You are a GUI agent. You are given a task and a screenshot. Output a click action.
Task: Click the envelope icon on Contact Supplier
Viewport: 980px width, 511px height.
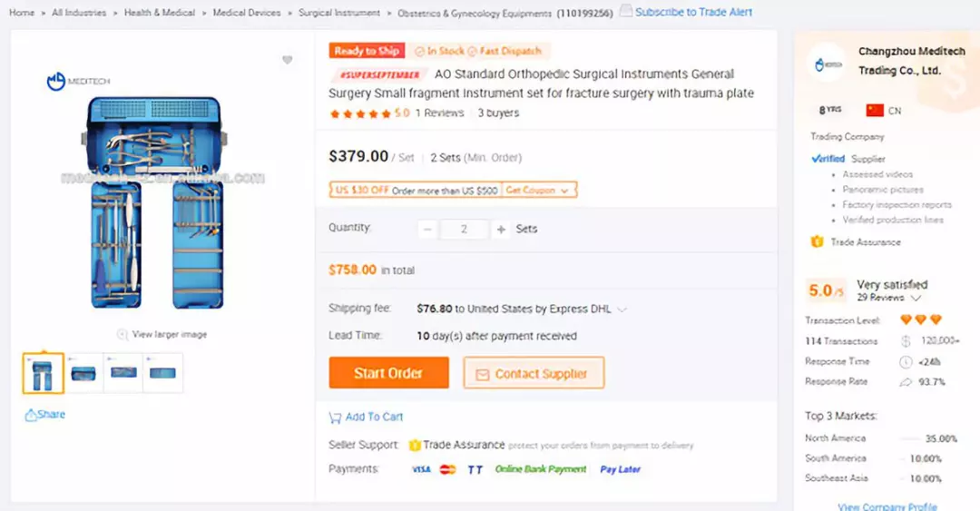(x=482, y=374)
